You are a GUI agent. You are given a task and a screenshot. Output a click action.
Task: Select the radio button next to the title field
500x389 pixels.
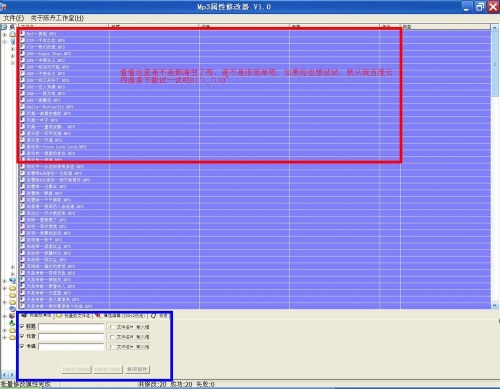(112, 327)
